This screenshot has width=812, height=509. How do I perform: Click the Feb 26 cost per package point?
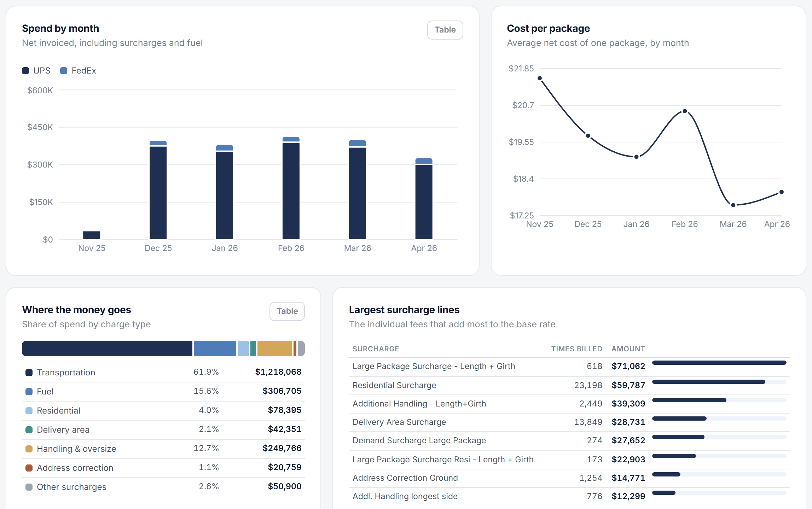685,111
